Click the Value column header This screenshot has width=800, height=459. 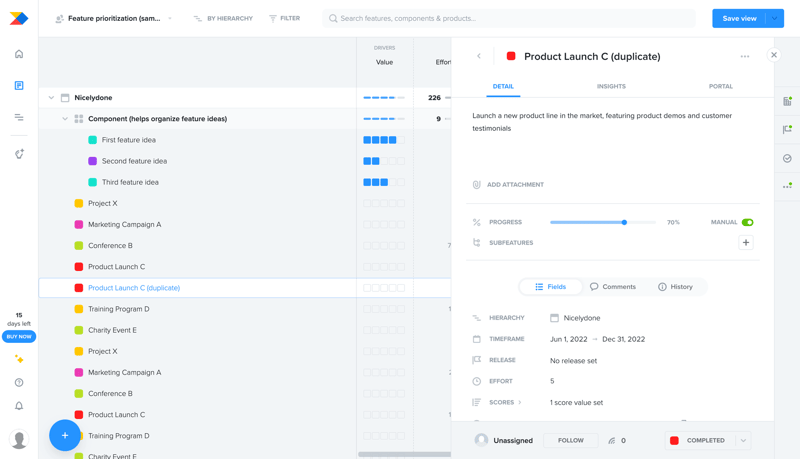coord(384,62)
